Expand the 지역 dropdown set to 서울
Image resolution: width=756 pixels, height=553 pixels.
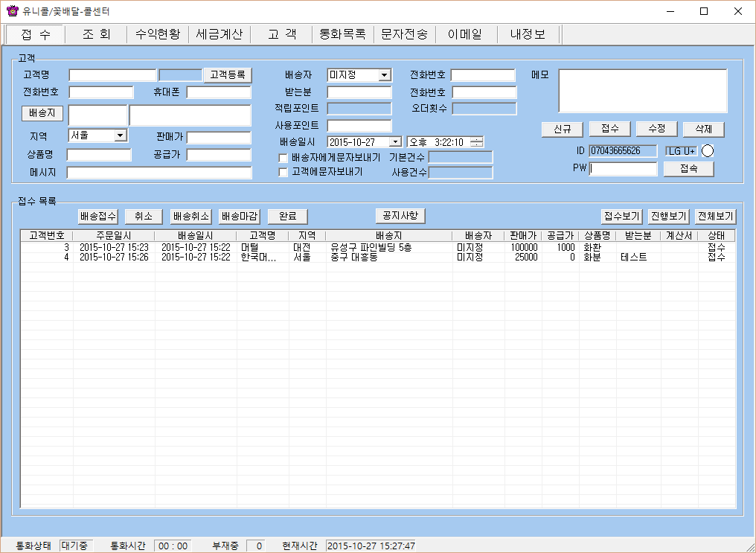coord(121,135)
